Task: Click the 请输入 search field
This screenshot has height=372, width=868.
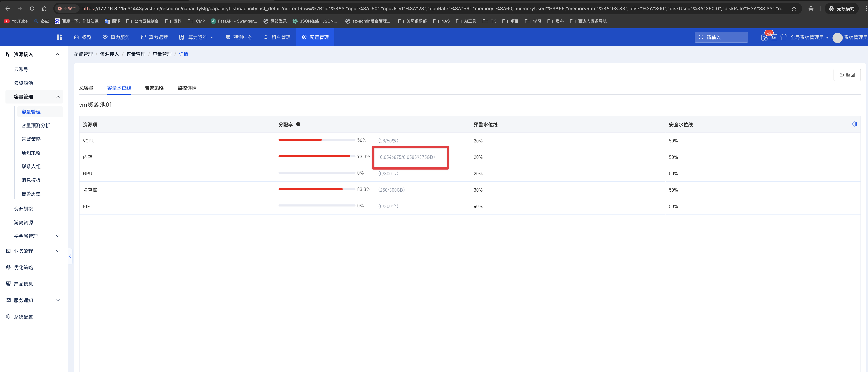Action: tap(721, 37)
